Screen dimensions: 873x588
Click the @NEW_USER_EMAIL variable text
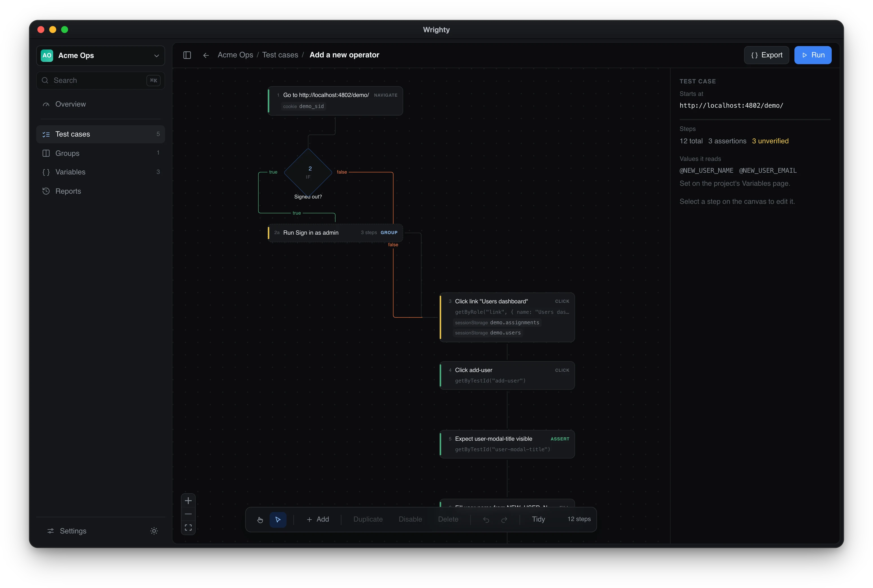[768, 171]
